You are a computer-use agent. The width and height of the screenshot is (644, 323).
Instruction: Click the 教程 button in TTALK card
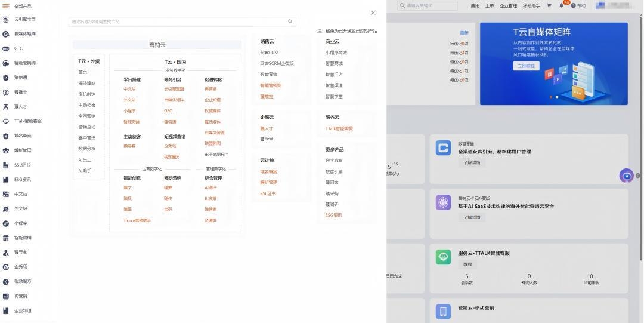(468, 264)
